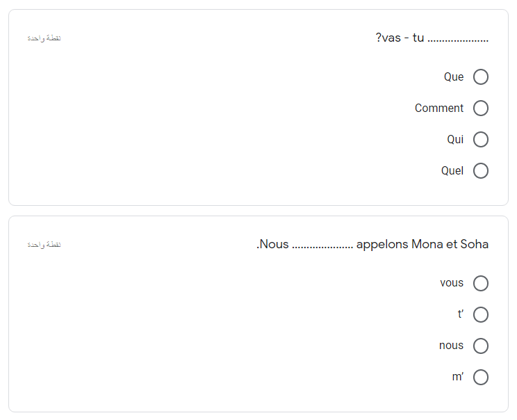
Task: Click the 'nous' option label
Action: point(451,346)
